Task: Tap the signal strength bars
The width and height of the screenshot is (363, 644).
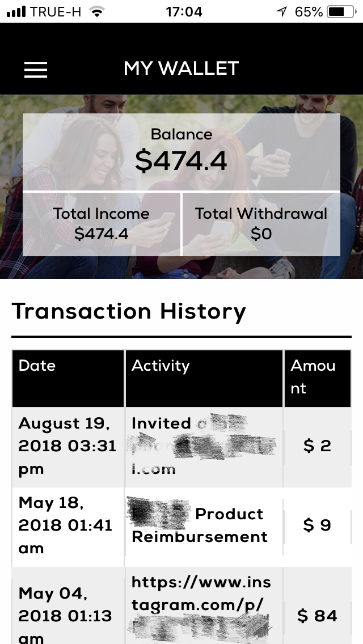Action: (x=16, y=11)
